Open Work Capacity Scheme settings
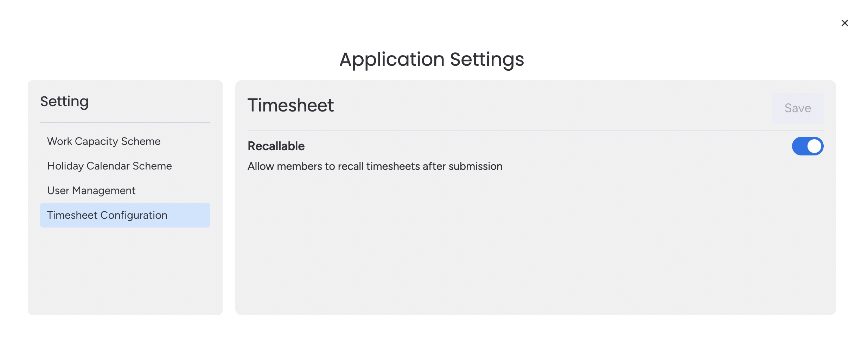The width and height of the screenshot is (868, 339). tap(104, 141)
